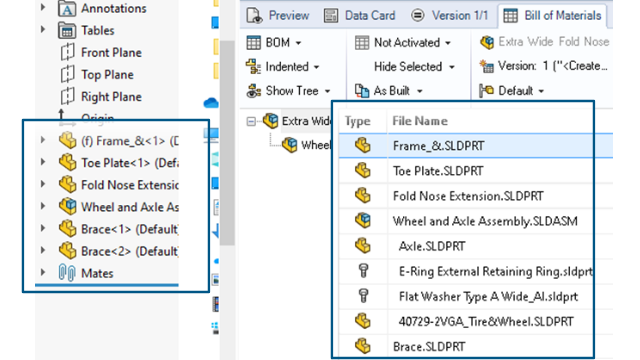Switch to the Data Card tab

click(x=360, y=16)
